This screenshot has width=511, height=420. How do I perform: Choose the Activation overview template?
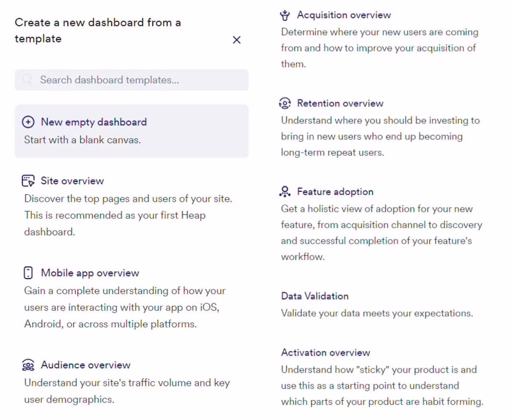coord(326,353)
